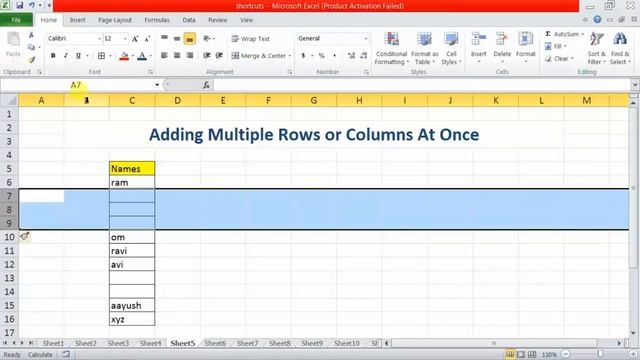Screen dimensions: 640x360
Task: Click the Increase Indent icon
Action: click(219, 56)
